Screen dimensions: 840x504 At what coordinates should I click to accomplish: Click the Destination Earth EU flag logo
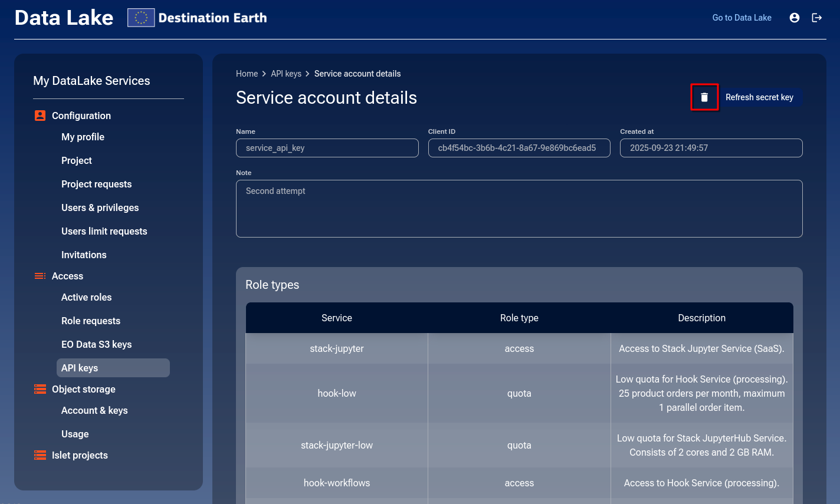[x=140, y=17]
